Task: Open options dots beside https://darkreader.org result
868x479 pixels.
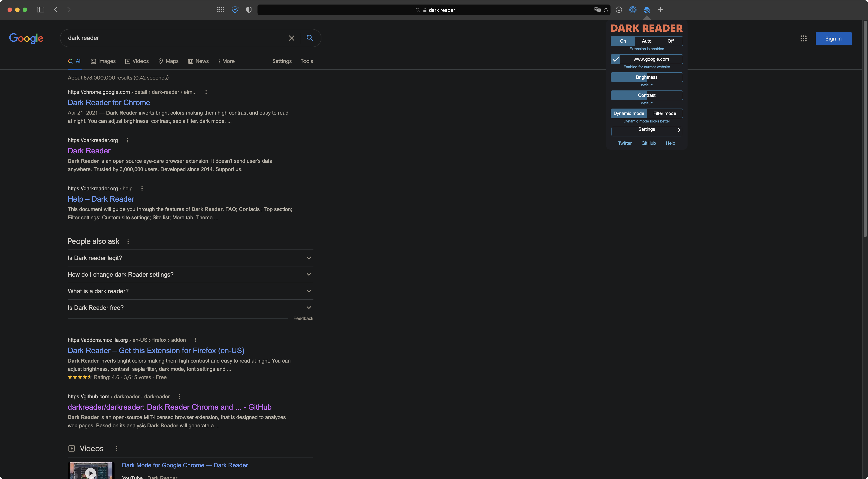Action: (127, 140)
